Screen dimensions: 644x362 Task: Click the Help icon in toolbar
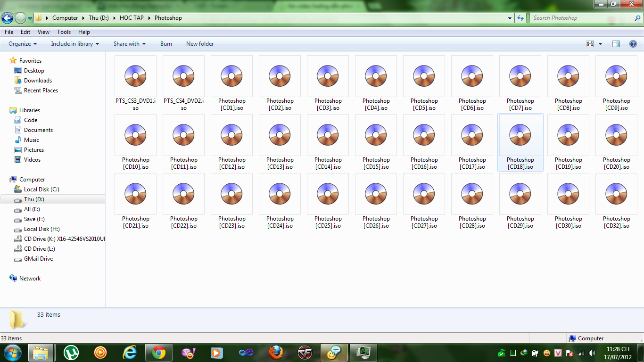pos(633,44)
